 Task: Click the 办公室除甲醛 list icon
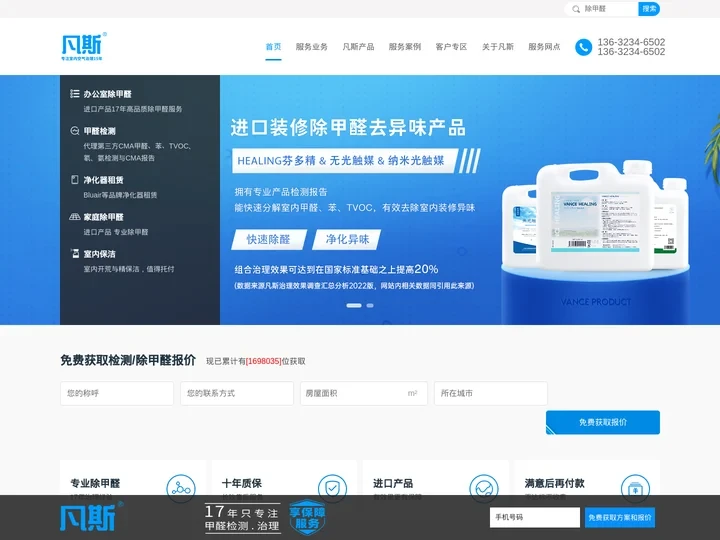(74, 94)
